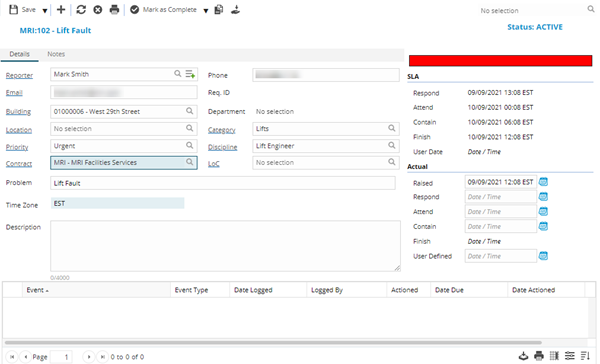Click the Save disk icon

13,10
